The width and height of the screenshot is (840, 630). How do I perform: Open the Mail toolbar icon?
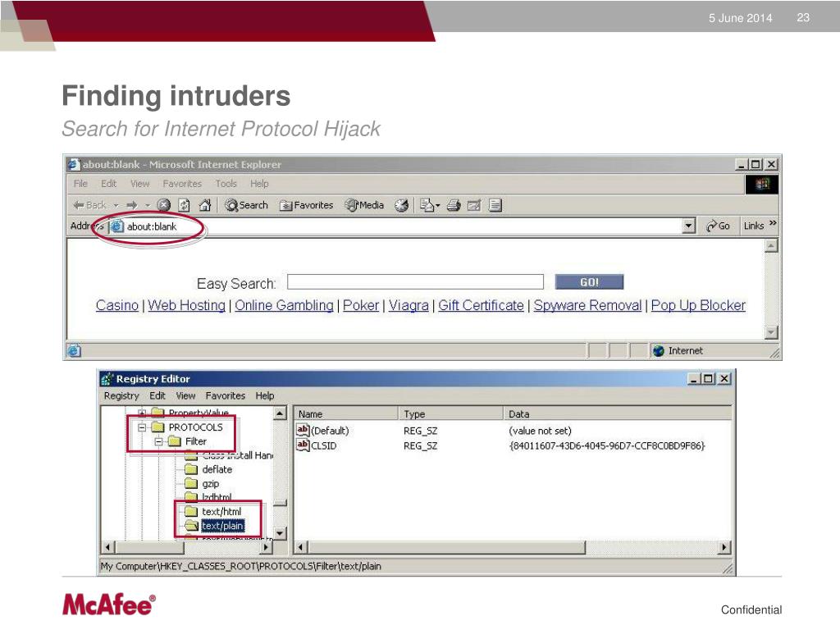pos(430,205)
